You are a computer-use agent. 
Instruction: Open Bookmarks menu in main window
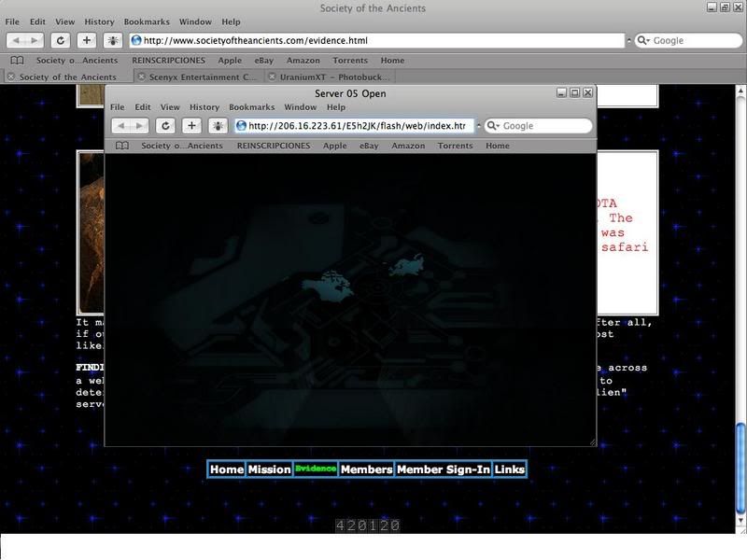click(x=147, y=21)
